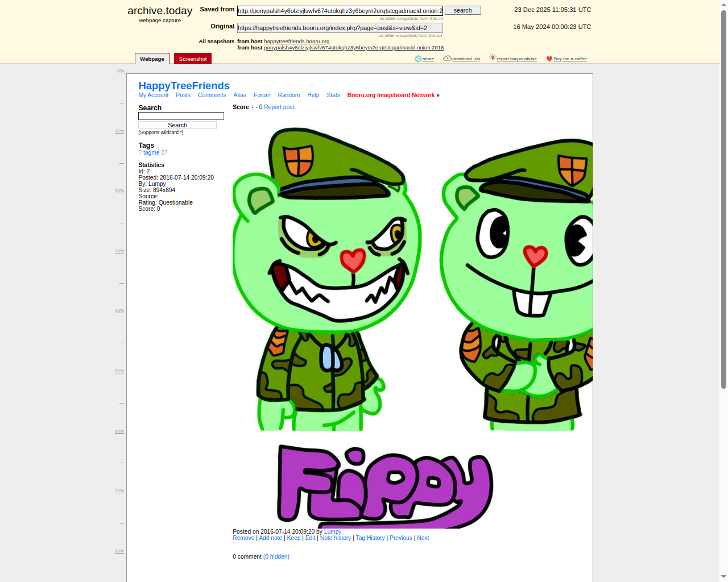This screenshot has height=582, width=728.
Task: Click the report bug lightbulb icon
Action: click(493, 57)
